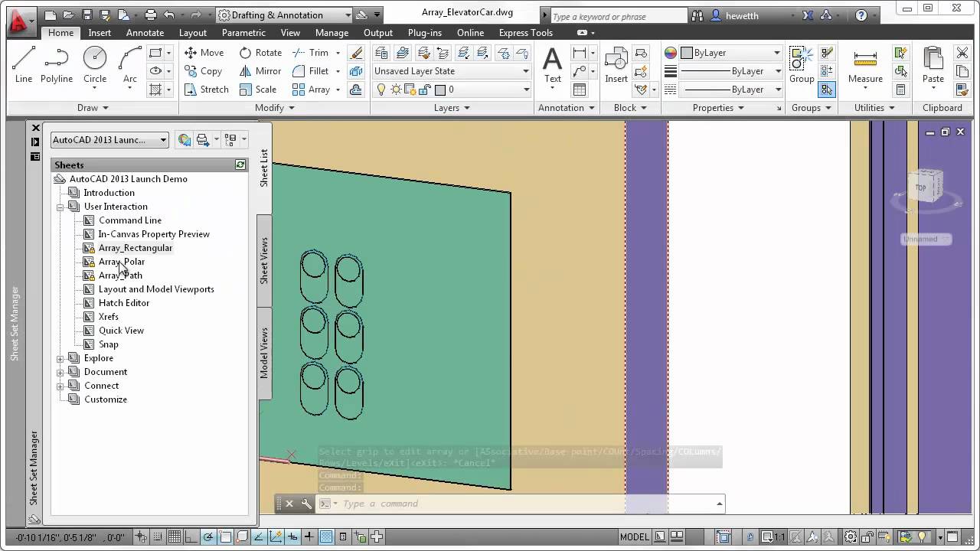Open the object color ByLayer swatch dropdown
The height and width of the screenshot is (551, 980).
(x=731, y=53)
